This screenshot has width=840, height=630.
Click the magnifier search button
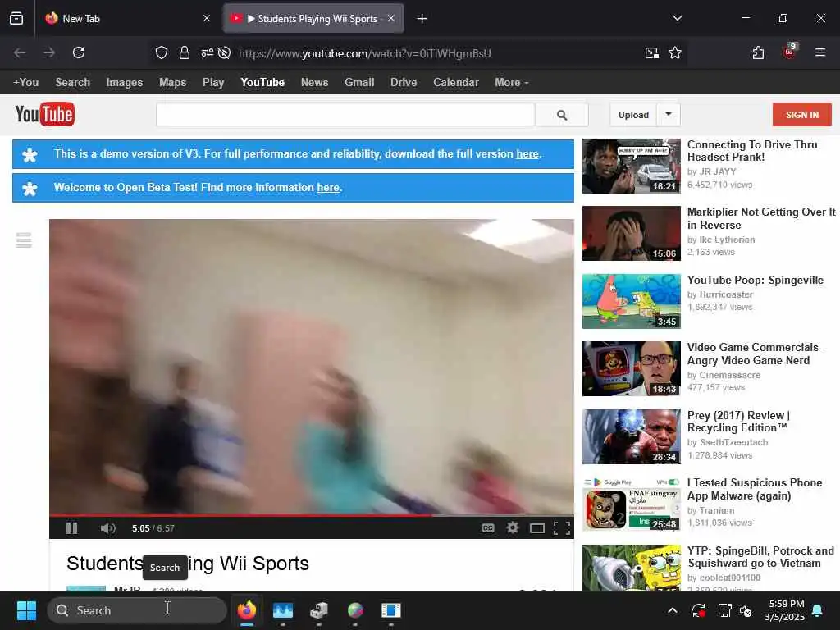(x=561, y=115)
